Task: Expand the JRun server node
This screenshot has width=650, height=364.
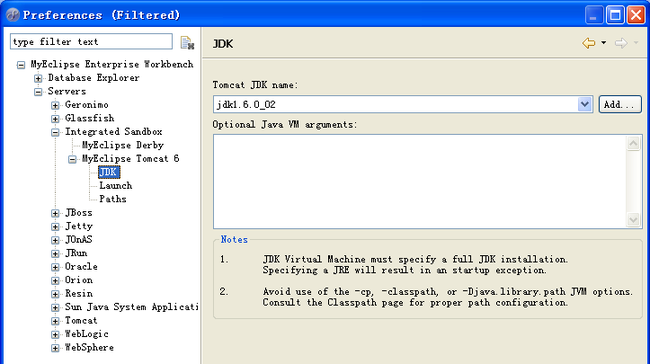Action: 55,254
